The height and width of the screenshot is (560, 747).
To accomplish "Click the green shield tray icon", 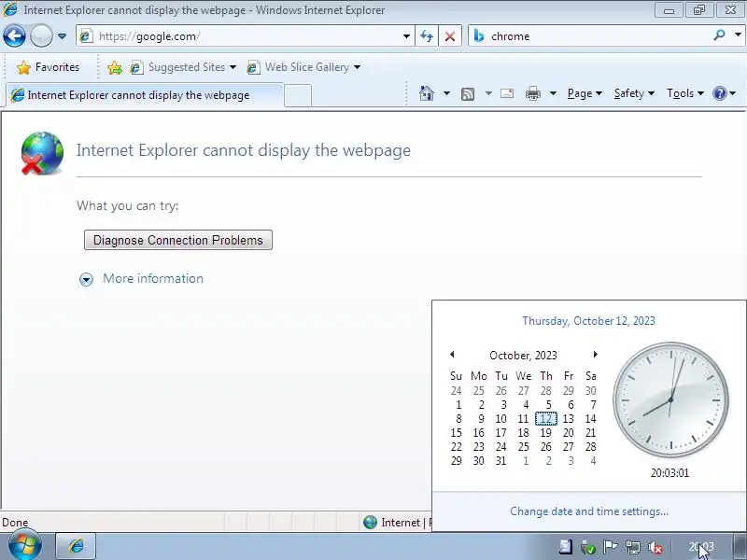I will [x=588, y=548].
